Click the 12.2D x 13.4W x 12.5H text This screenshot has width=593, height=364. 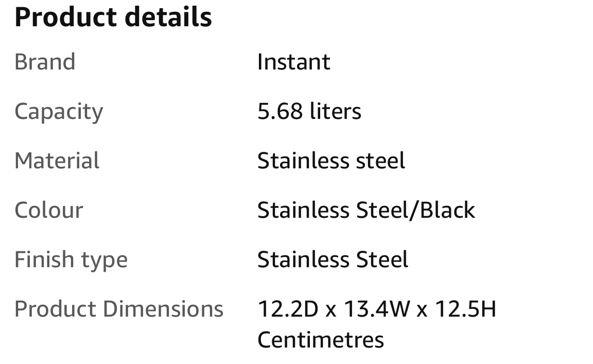[x=377, y=309]
